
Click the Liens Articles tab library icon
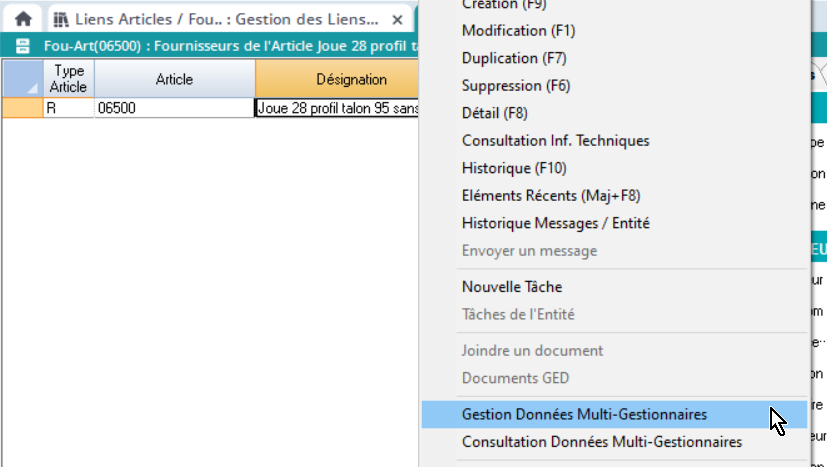click(x=62, y=19)
